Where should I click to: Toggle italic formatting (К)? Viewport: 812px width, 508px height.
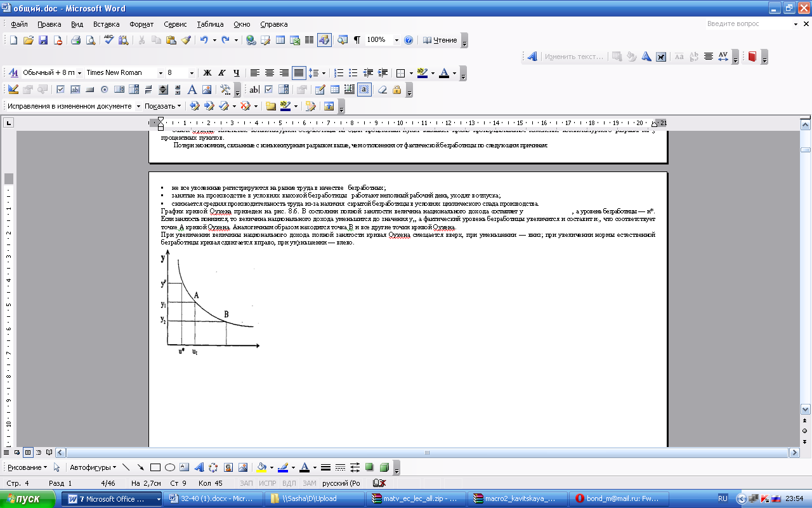coord(221,73)
